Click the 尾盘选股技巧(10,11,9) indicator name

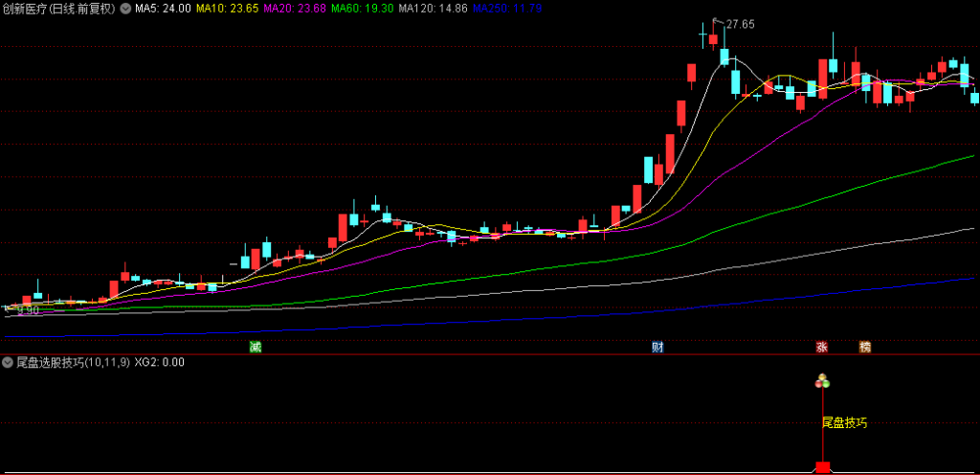click(x=74, y=363)
